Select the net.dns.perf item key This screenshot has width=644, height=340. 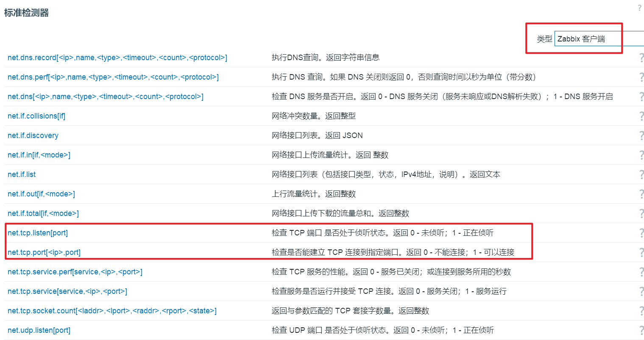pos(113,77)
